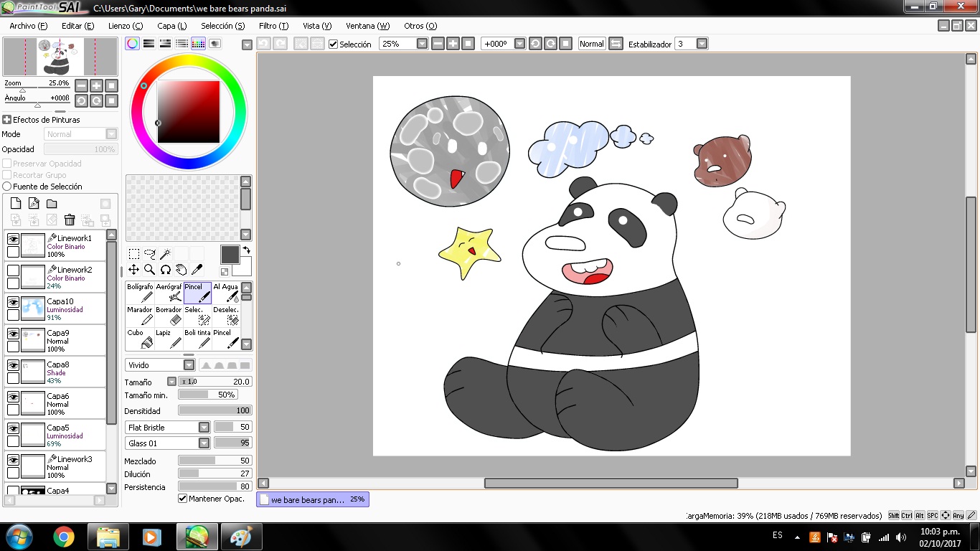980x551 pixels.
Task: Expand Efectos de Pinturas section
Action: (x=7, y=120)
